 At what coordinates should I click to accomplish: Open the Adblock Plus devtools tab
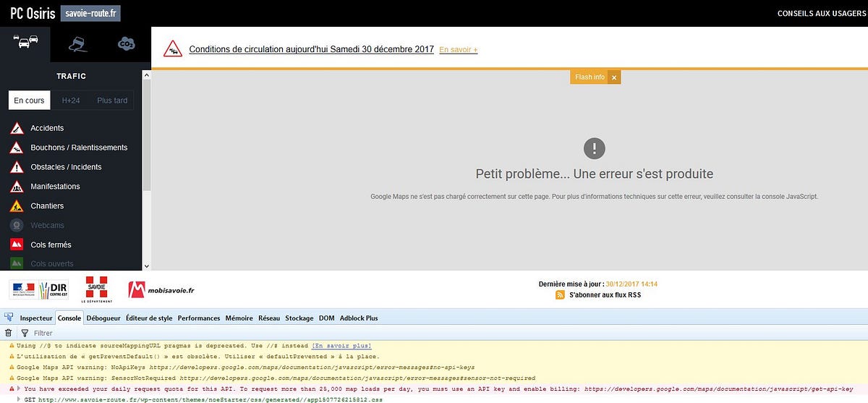[359, 318]
